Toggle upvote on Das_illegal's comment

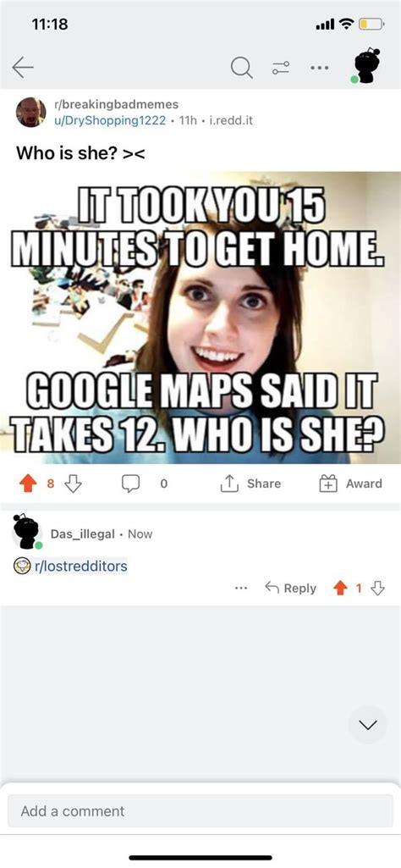(339, 588)
